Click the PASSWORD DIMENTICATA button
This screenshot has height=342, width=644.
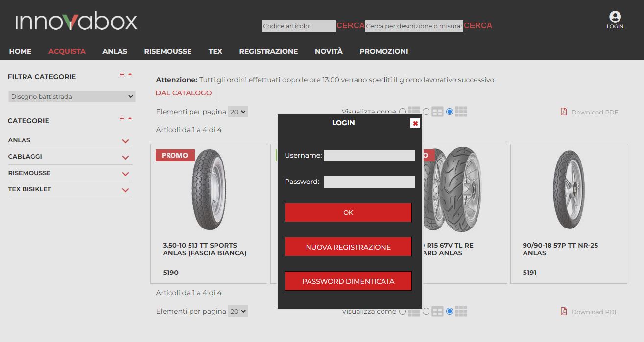click(348, 281)
